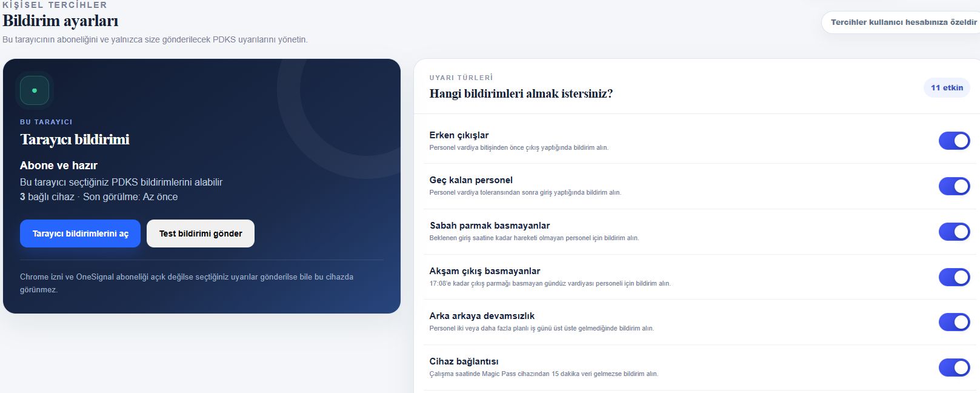Click the Magic Pass cihazından description text
This screenshot has height=393, width=980.
pos(544,374)
